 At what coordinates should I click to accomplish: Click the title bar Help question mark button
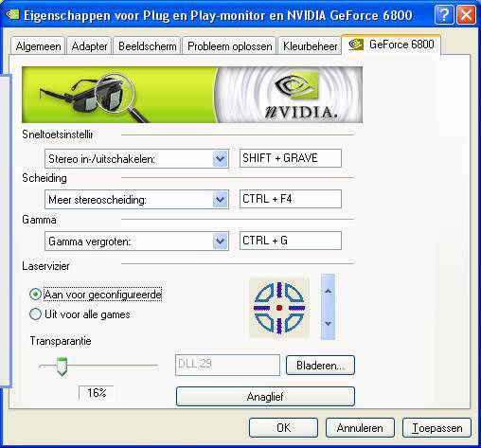[x=444, y=14]
